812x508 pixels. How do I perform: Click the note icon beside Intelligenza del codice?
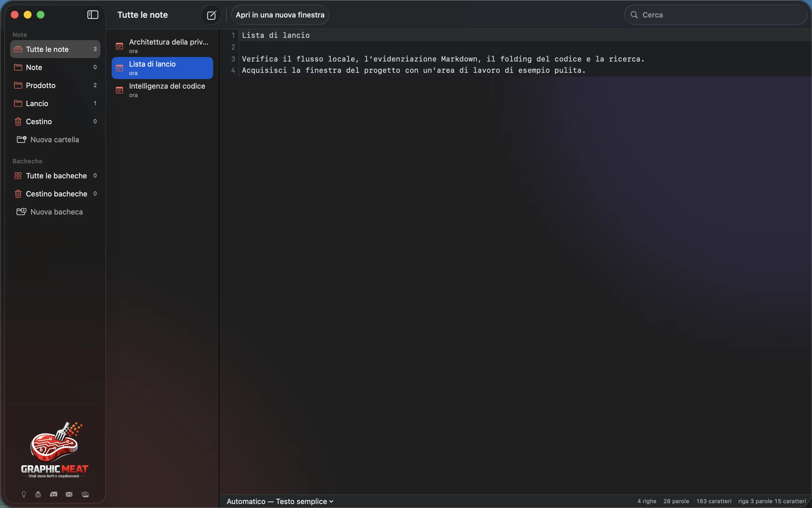point(120,90)
